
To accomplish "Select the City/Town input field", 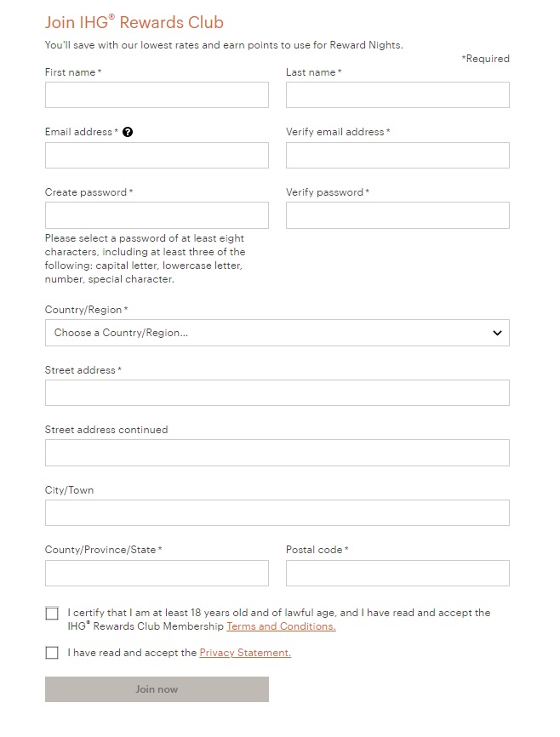I will (x=277, y=512).
